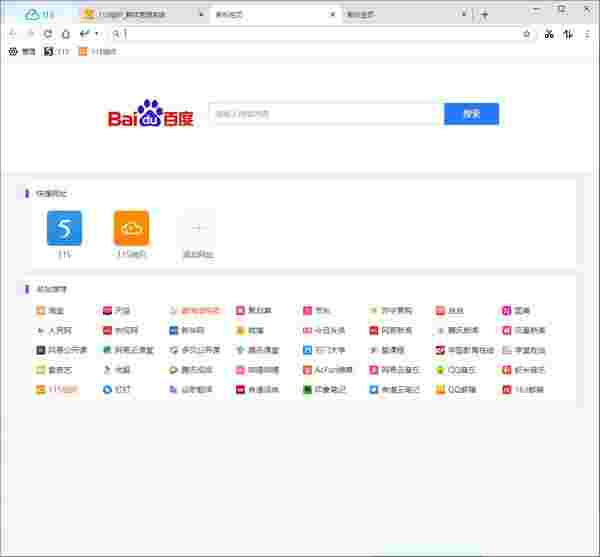Click inside the Baidu search box
The image size is (600, 557).
tap(326, 114)
